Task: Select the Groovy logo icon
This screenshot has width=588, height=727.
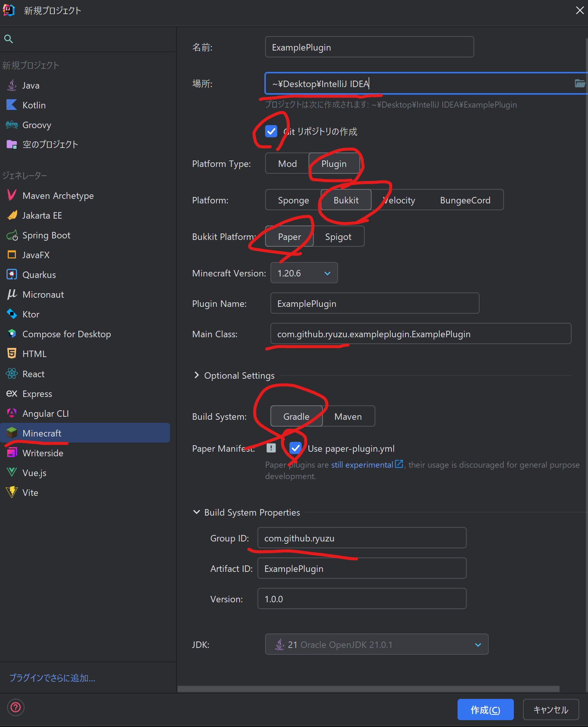Action: pos(12,125)
